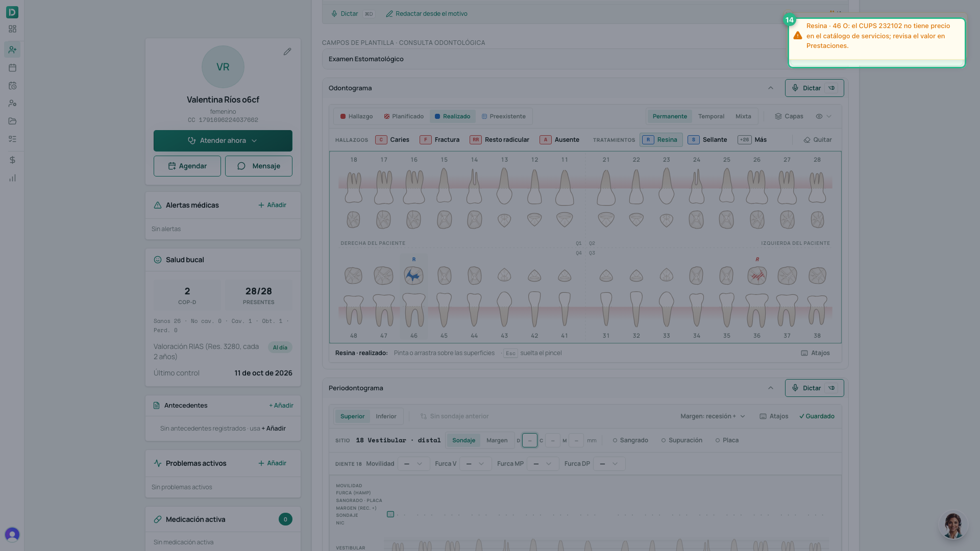Click the assistant avatar at bottom right
The image size is (980, 551).
tap(953, 525)
